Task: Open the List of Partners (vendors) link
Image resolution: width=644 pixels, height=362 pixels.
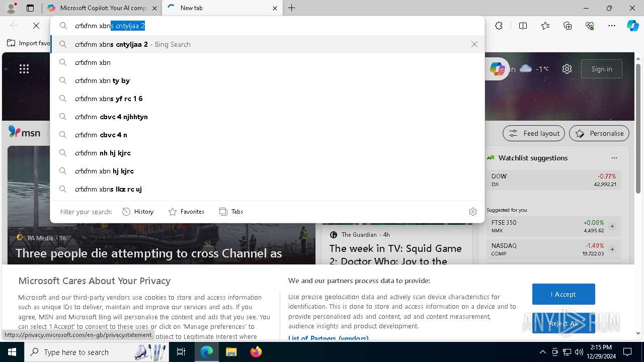Action: pos(328,338)
